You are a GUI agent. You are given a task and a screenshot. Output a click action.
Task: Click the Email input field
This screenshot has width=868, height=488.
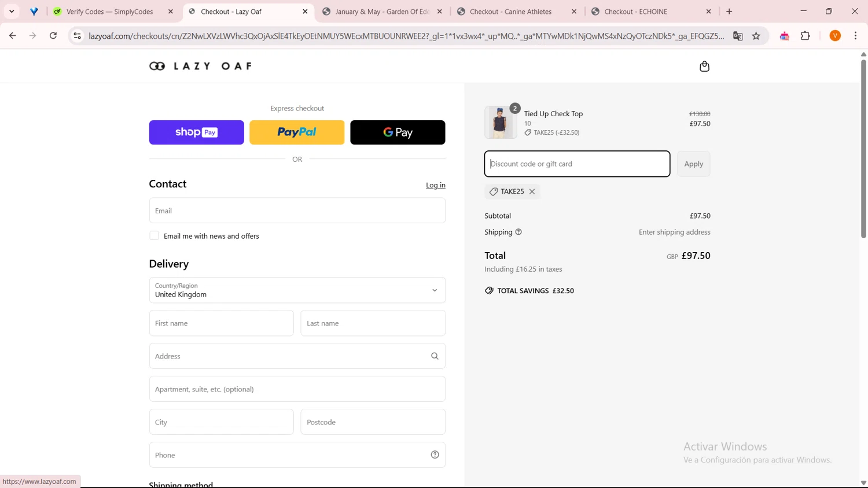point(297,210)
